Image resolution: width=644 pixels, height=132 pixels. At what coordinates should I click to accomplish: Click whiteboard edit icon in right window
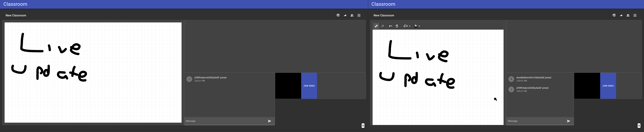(x=614, y=16)
